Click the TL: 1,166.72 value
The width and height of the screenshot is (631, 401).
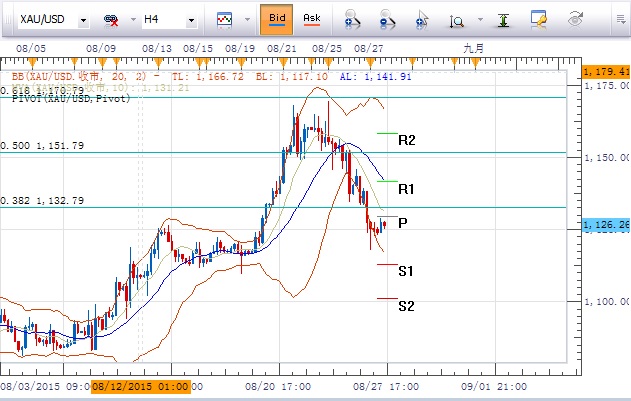tap(208, 76)
